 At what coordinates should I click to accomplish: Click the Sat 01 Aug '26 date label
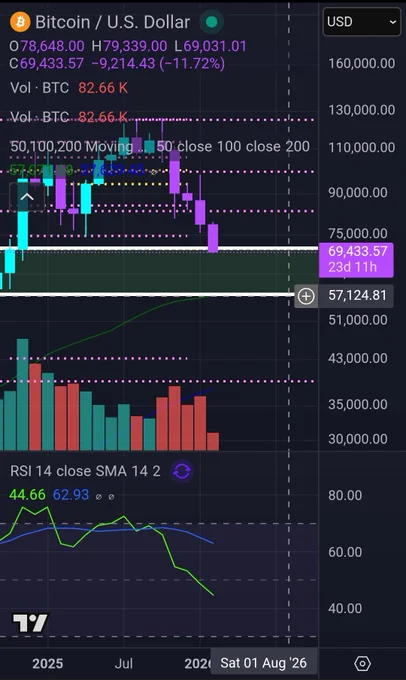tap(264, 663)
